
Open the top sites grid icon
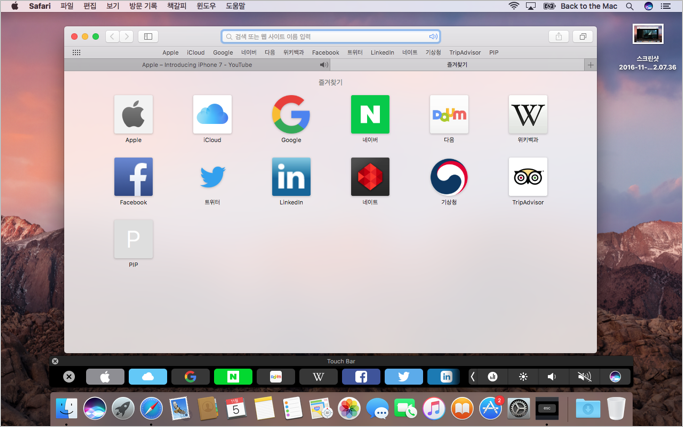(76, 52)
